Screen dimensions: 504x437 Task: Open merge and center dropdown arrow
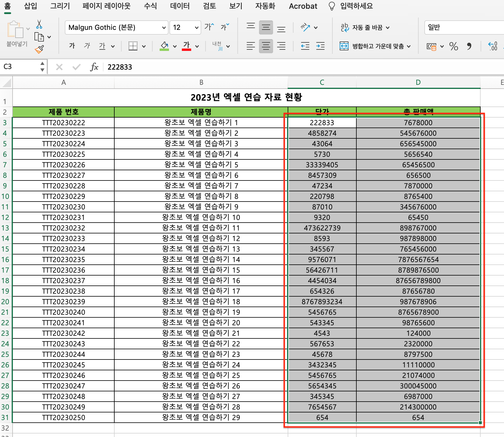point(409,46)
